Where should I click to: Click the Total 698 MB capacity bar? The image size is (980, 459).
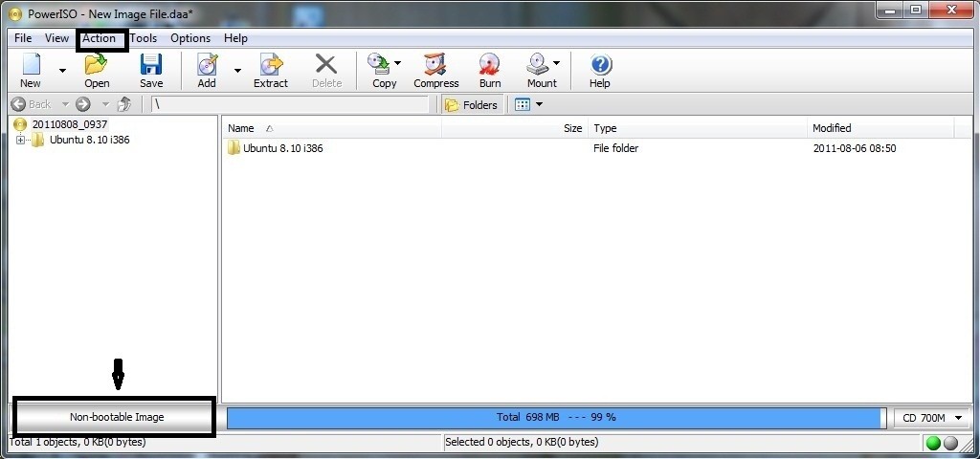tap(556, 417)
